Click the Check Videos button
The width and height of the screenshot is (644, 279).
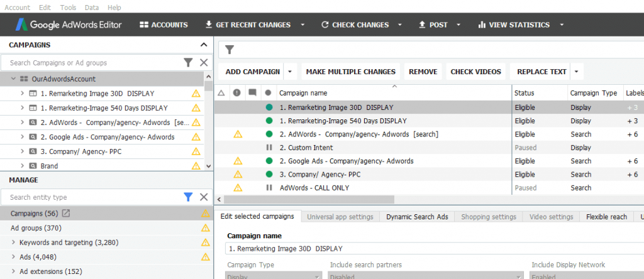(x=476, y=72)
